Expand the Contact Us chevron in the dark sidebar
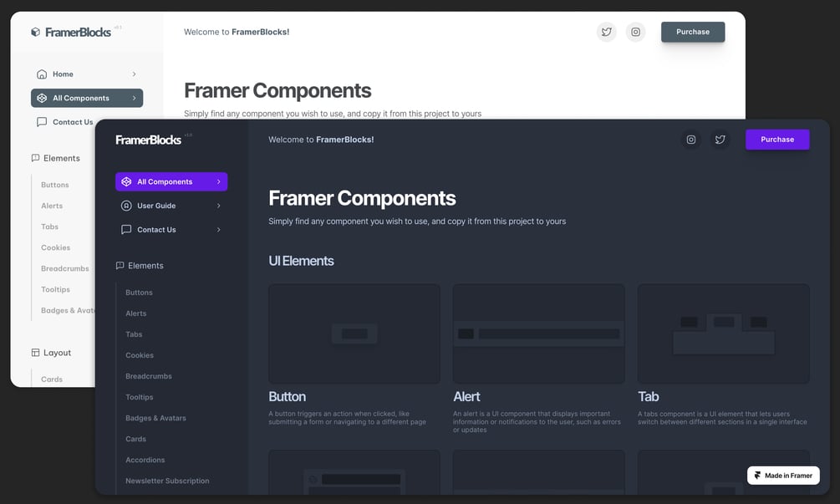This screenshot has height=504, width=840. click(x=219, y=230)
